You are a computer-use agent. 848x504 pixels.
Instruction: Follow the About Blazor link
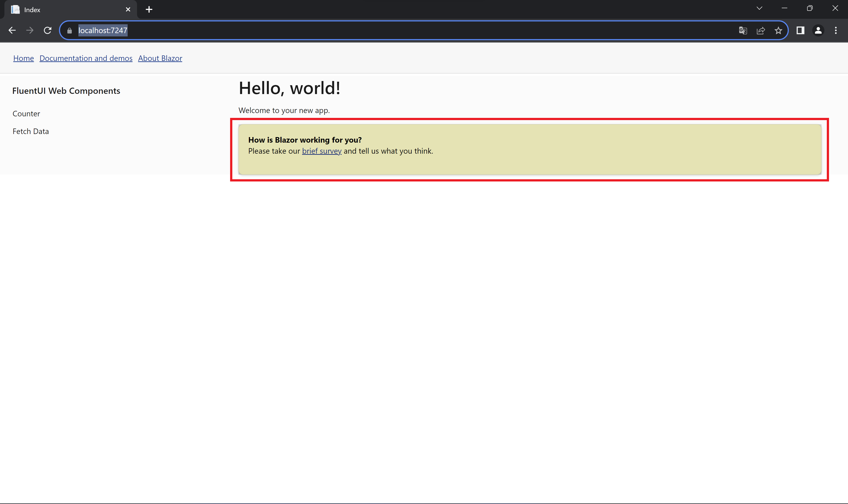160,59
